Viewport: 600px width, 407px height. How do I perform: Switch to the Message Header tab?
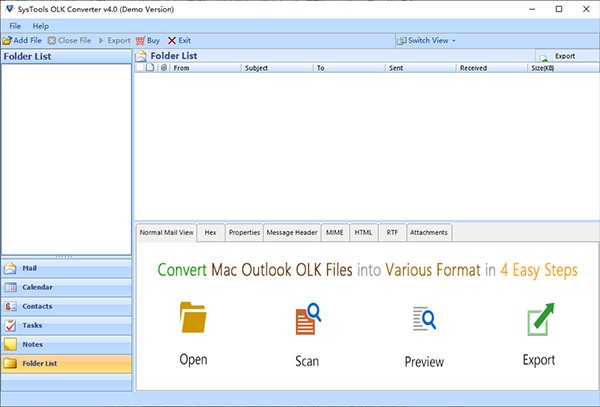point(292,233)
